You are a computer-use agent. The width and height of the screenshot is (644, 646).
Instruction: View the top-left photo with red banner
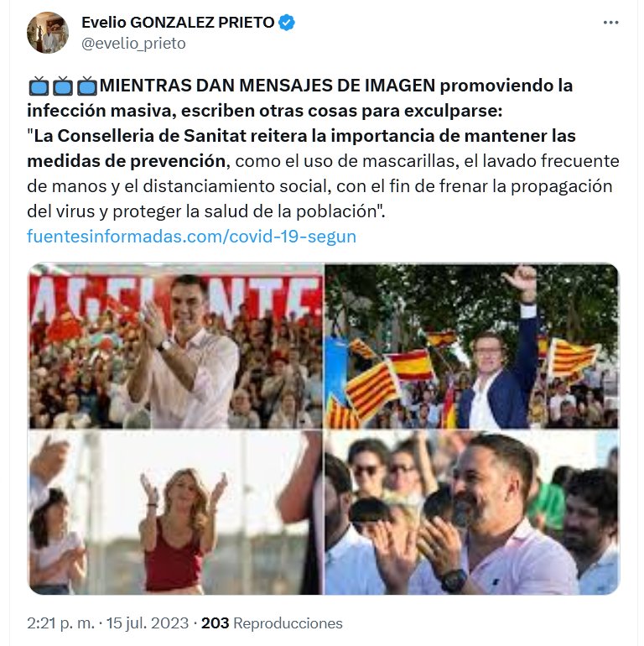[x=175, y=346]
